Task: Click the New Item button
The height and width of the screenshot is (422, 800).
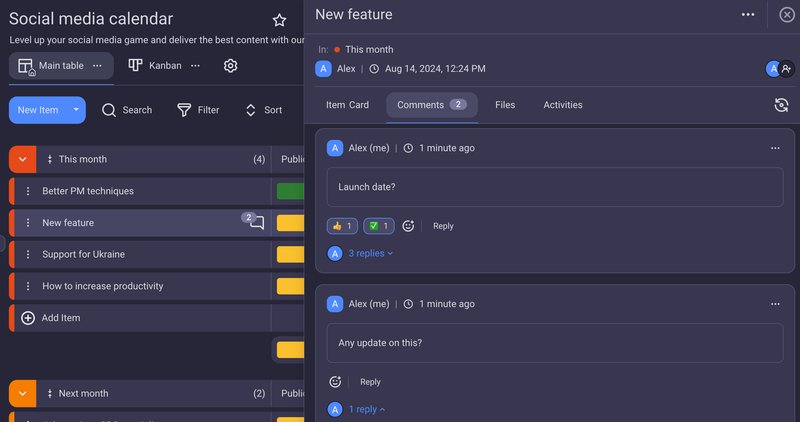Action: [x=38, y=110]
